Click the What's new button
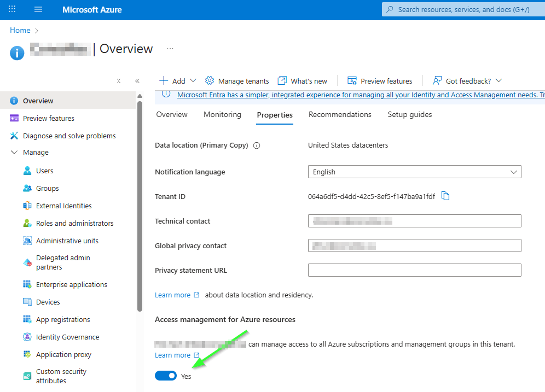The height and width of the screenshot is (392, 545). (x=303, y=81)
